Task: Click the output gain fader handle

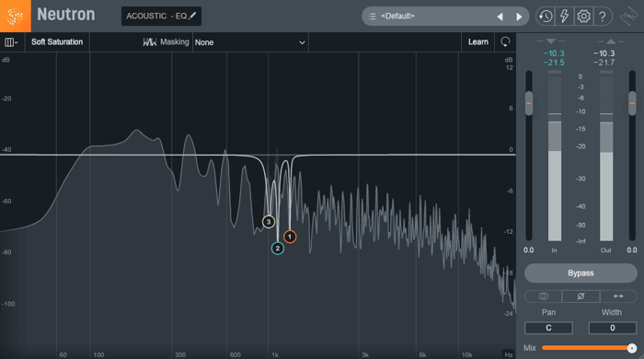Action: click(632, 103)
